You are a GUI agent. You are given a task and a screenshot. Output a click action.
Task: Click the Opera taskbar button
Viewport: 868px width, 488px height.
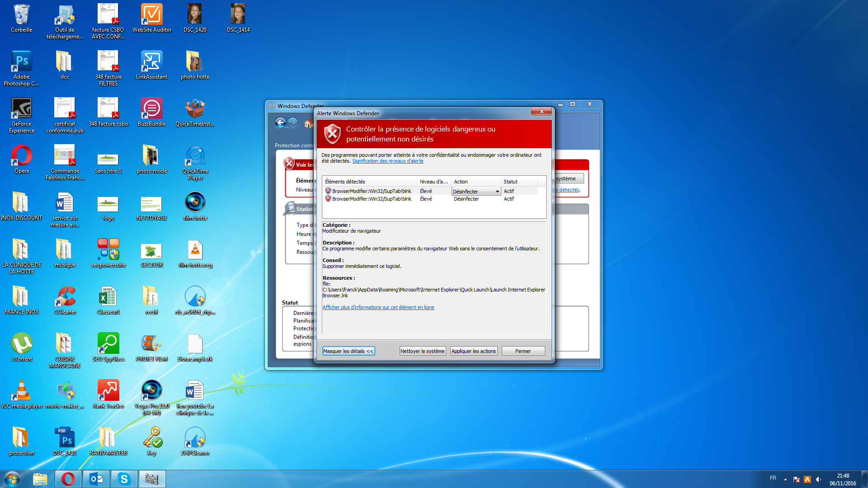[x=68, y=479]
